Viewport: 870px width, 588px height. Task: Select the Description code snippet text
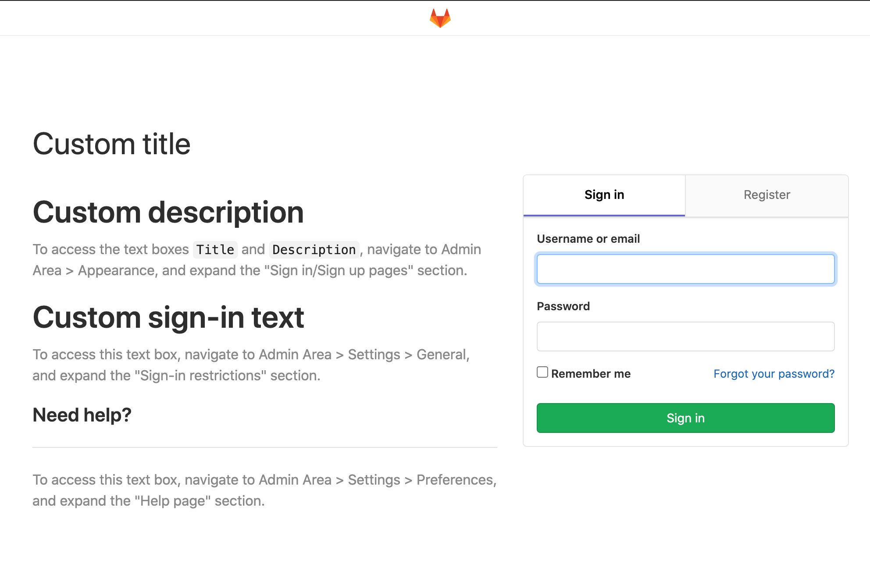pyautogui.click(x=314, y=249)
